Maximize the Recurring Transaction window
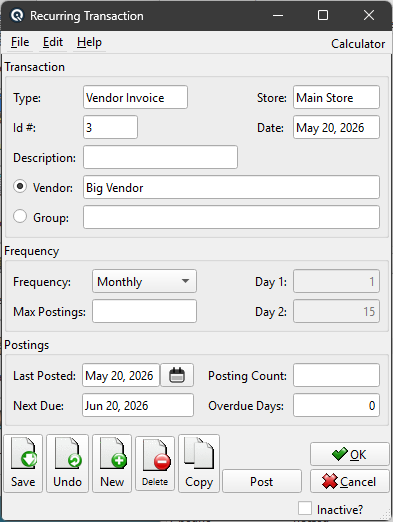Viewport: 393px width, 522px height. point(323,15)
